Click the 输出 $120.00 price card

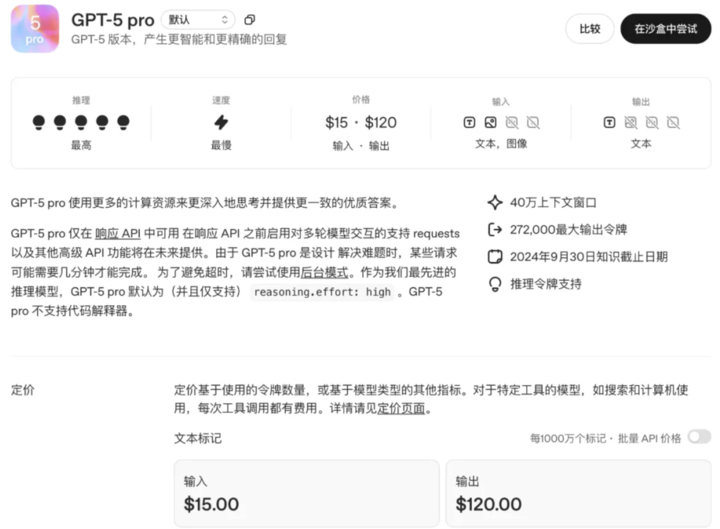(x=577, y=493)
